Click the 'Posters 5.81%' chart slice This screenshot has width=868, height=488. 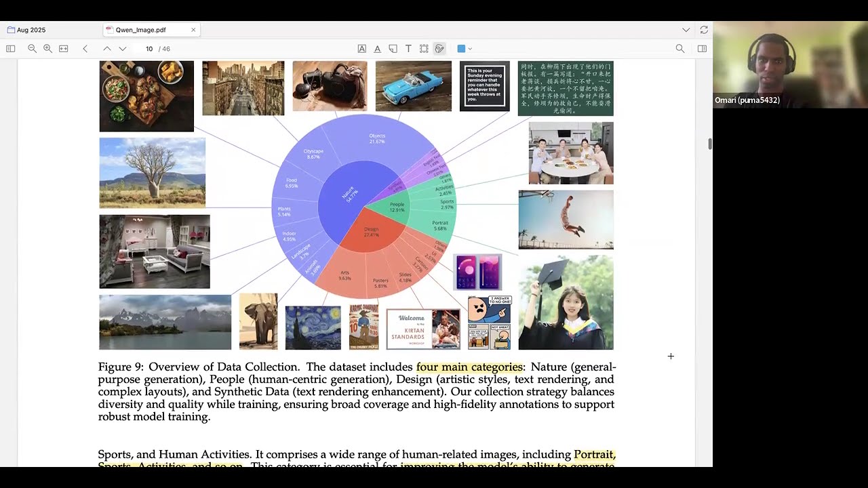click(x=380, y=283)
